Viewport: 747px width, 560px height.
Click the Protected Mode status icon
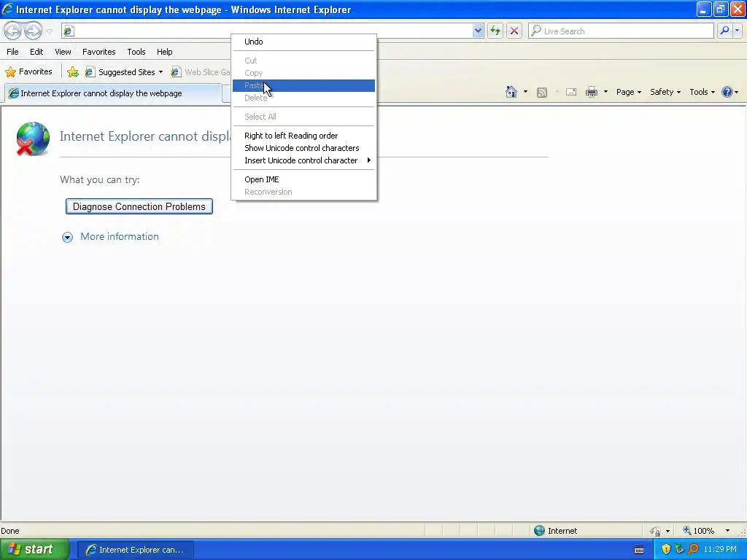(x=655, y=531)
